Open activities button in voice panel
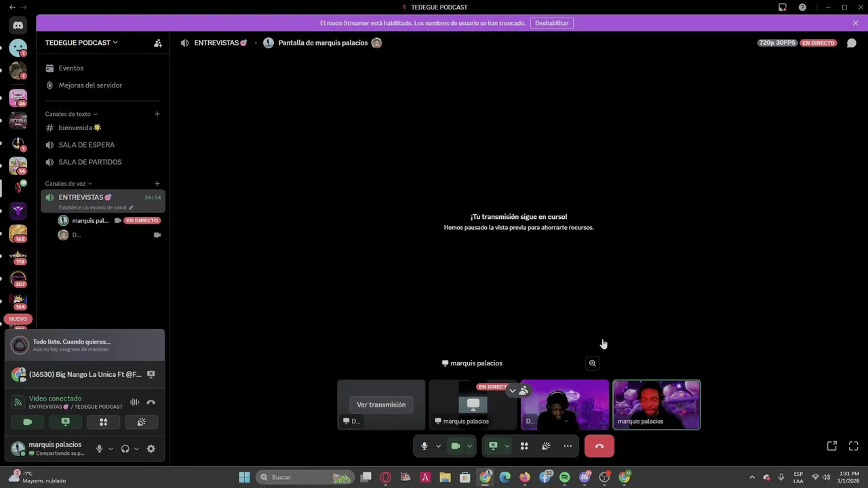This screenshot has width=868, height=488. 104,422
